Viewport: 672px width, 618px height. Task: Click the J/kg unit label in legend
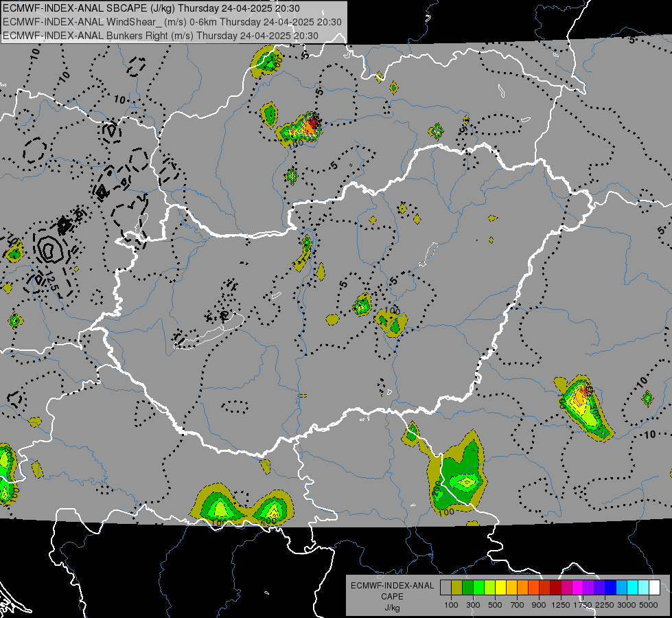[392, 608]
